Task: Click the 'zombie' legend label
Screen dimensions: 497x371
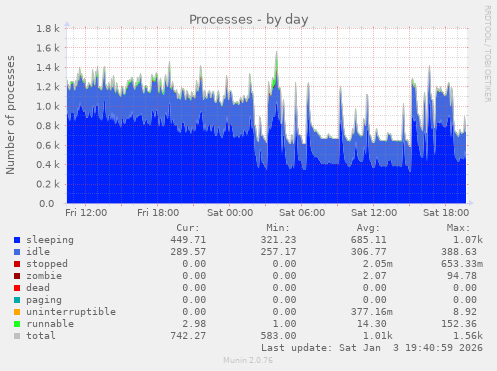Action: point(44,276)
